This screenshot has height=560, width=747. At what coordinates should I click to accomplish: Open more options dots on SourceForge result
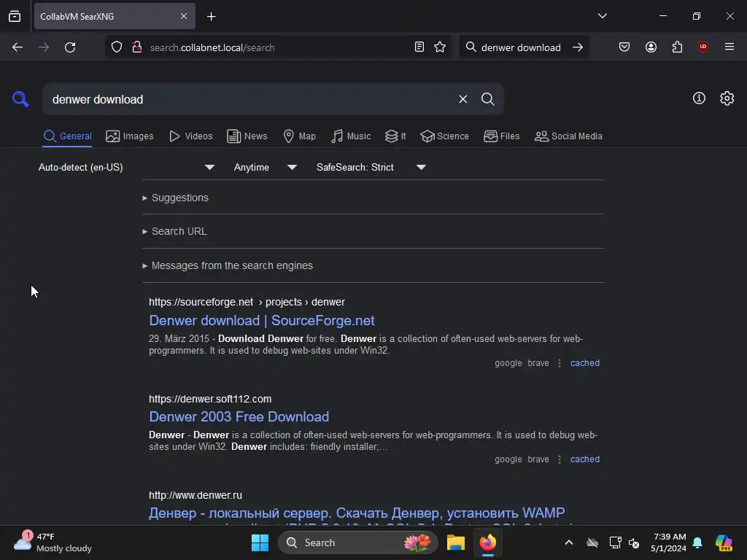[x=560, y=363]
